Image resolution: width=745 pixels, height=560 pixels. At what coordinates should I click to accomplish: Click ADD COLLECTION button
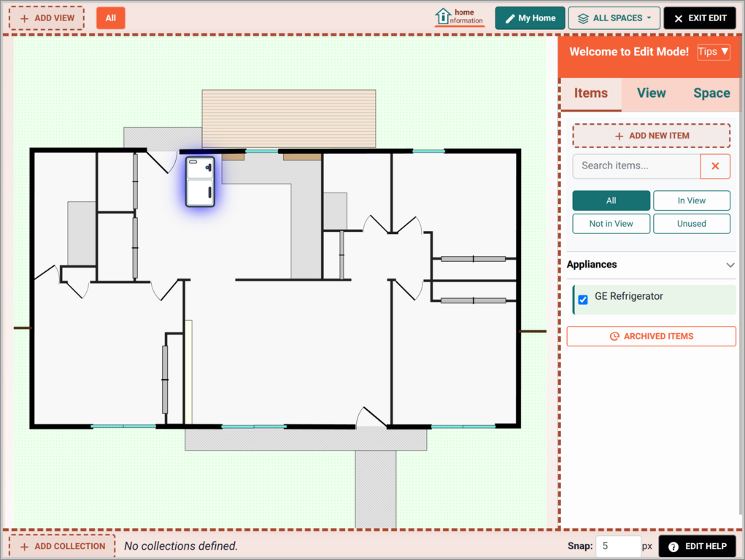[x=62, y=546]
